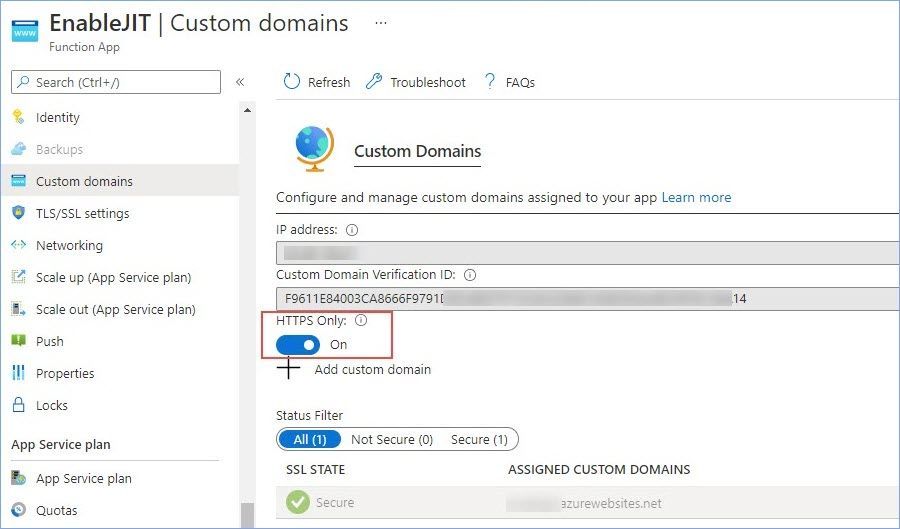Click the Identity key icon
The height and width of the screenshot is (529, 900).
click(18, 117)
